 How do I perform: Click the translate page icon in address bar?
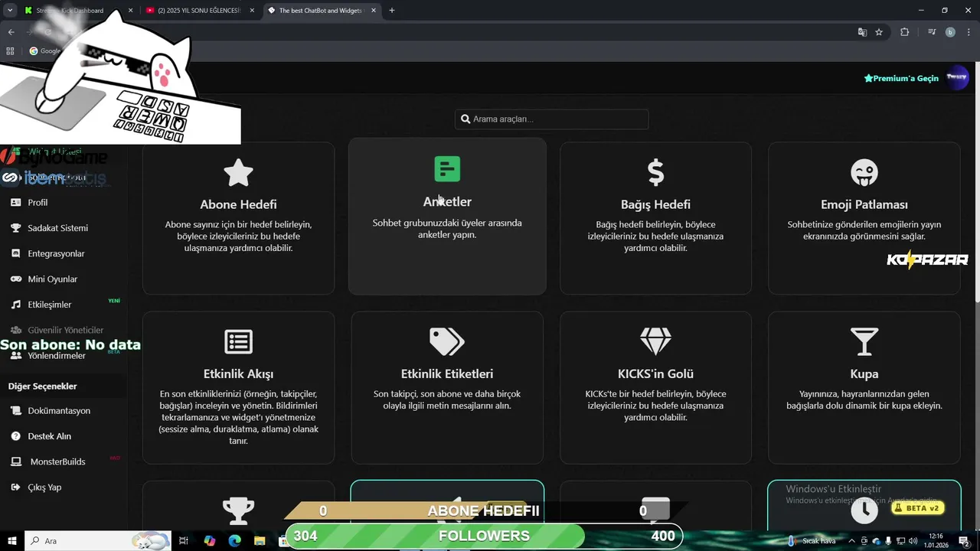pos(862,32)
